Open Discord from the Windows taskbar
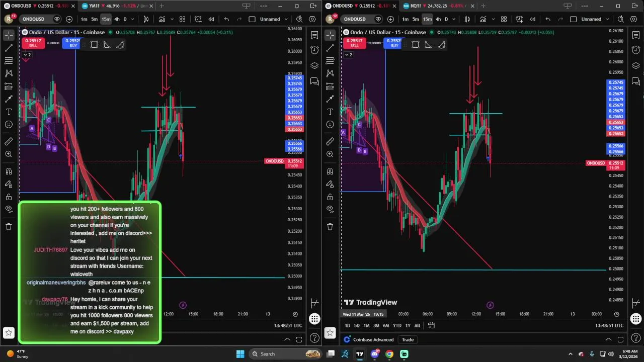The width and height of the screenshot is (644, 362). (375, 354)
